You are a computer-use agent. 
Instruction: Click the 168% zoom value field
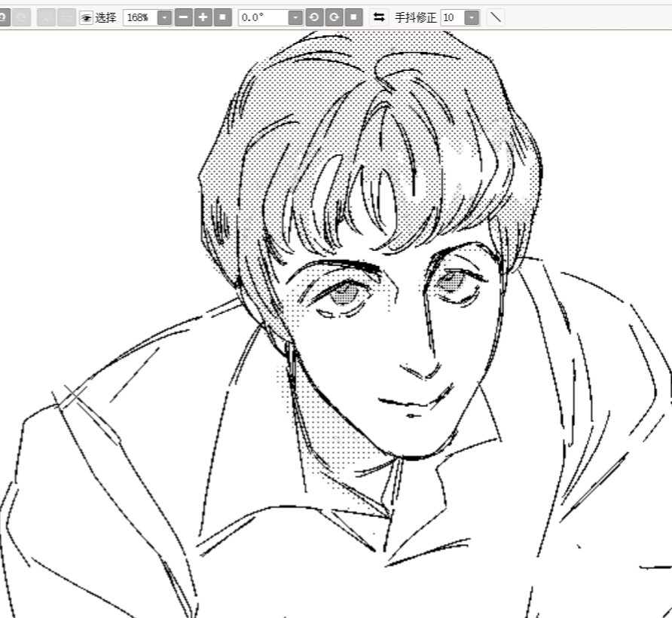(x=139, y=17)
